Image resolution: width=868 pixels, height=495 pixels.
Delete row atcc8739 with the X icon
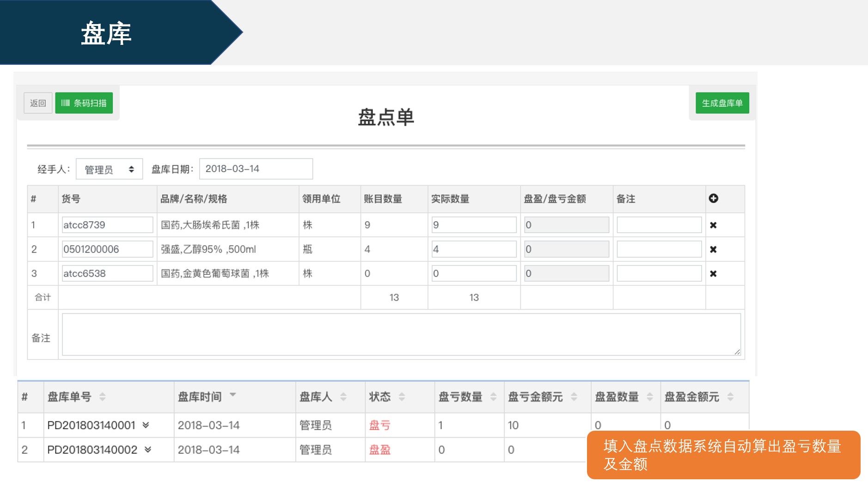pyautogui.click(x=713, y=225)
